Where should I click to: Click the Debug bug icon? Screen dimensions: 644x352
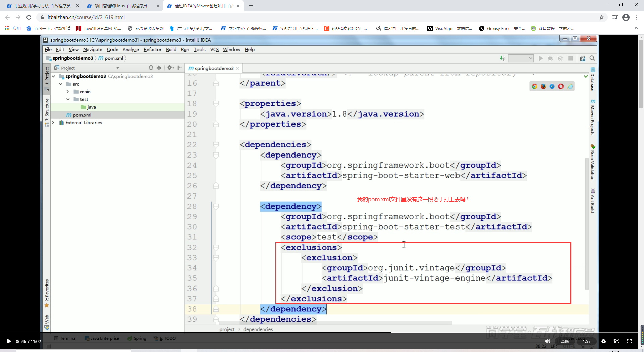tap(550, 58)
